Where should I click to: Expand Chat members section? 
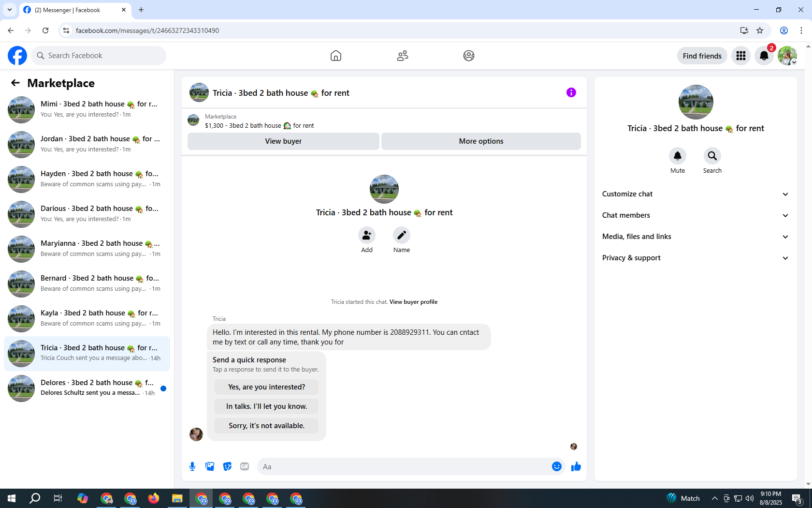pos(696,215)
